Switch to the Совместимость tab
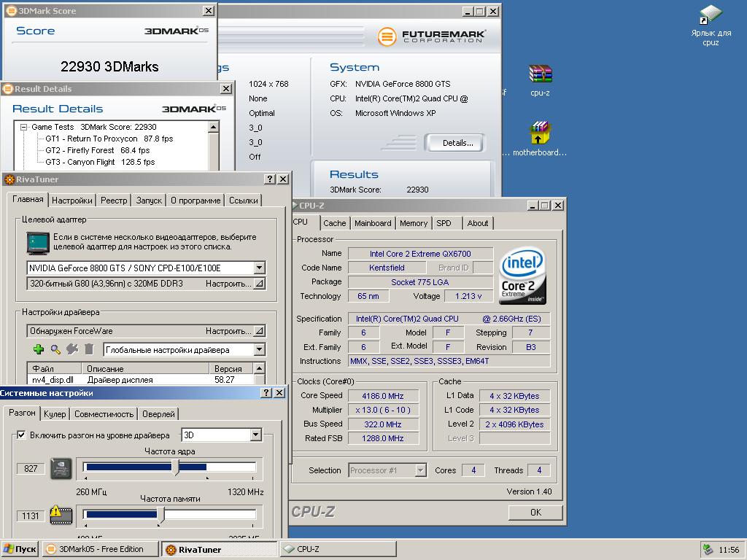This screenshot has width=747, height=560. (104, 414)
